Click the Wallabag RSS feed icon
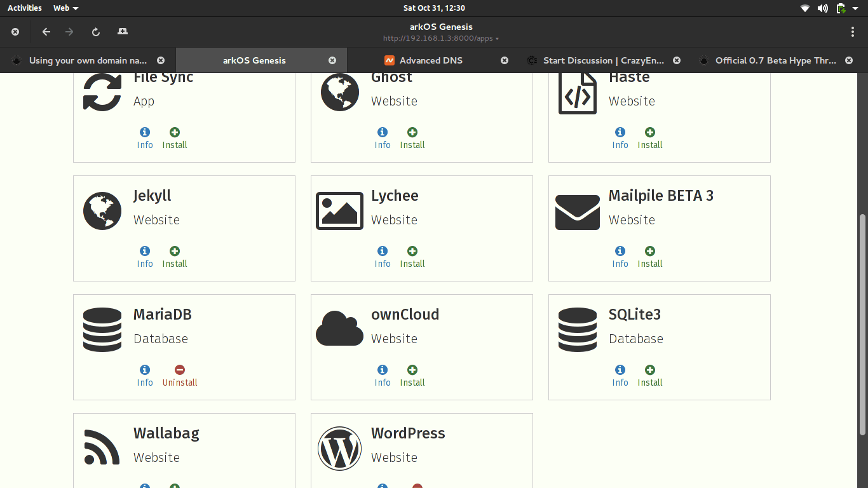 (x=102, y=447)
